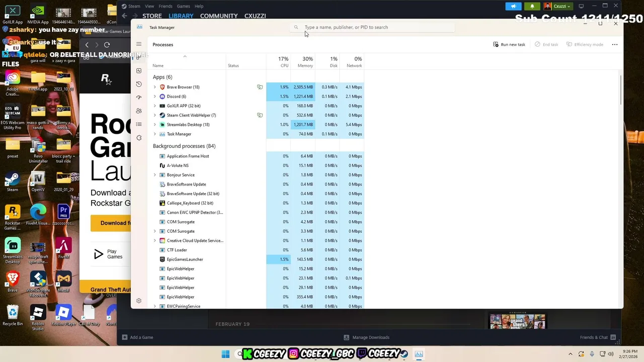
Task: Reload page in Rockstar Games browser window
Action: [x=107, y=45]
